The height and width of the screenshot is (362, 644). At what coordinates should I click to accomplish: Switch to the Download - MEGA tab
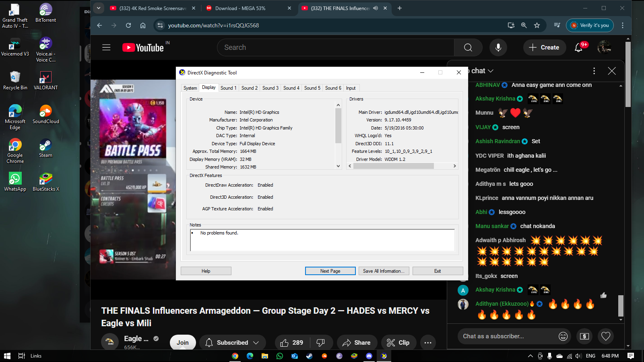pyautogui.click(x=248, y=8)
